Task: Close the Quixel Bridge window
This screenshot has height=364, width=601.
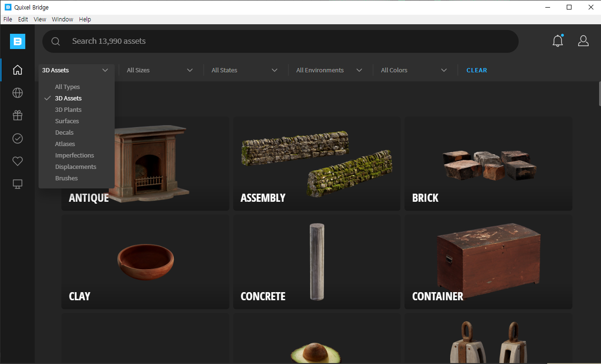Action: pyautogui.click(x=591, y=7)
